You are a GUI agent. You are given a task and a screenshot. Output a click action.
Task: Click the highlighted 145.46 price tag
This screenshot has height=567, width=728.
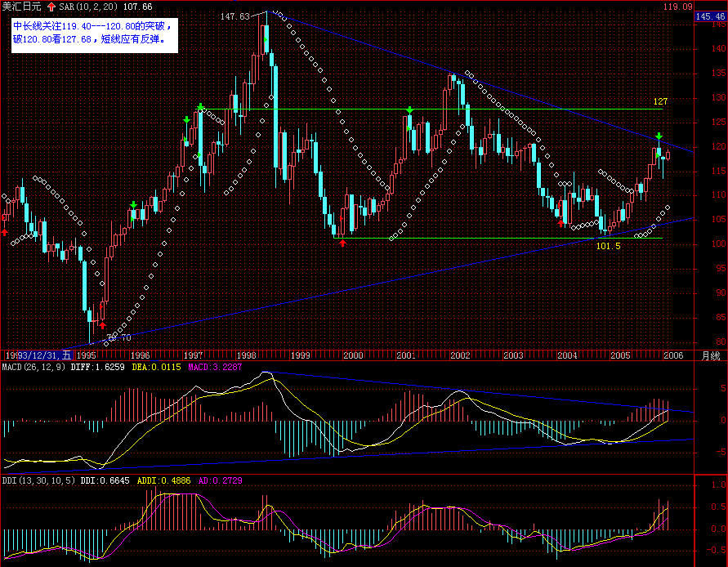(x=711, y=16)
